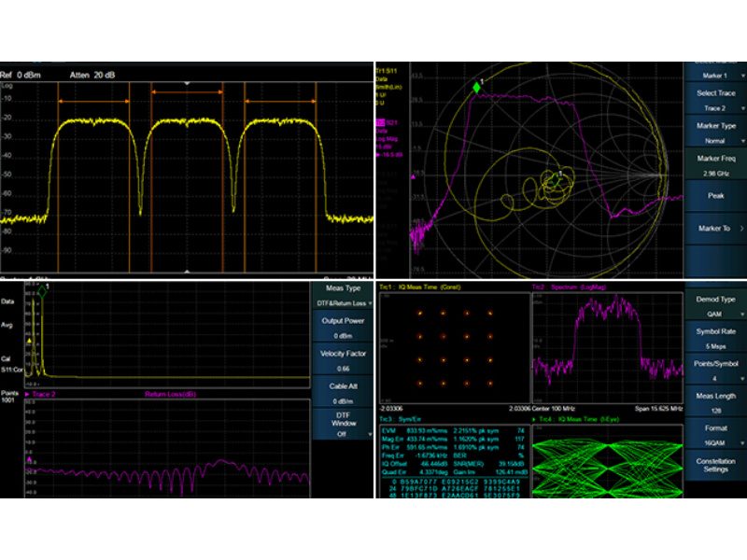Click the yellow reference triangle in DTF plot
747x560 pixels.
(x=30, y=342)
